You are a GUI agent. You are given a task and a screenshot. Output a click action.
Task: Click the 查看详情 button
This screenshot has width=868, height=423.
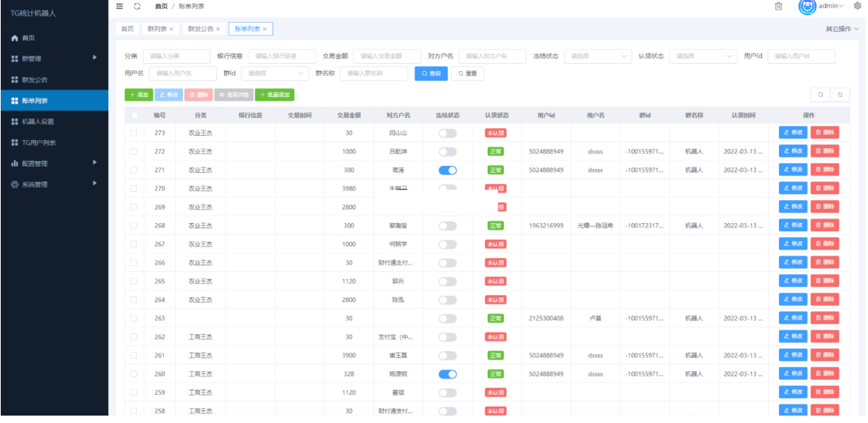point(233,95)
